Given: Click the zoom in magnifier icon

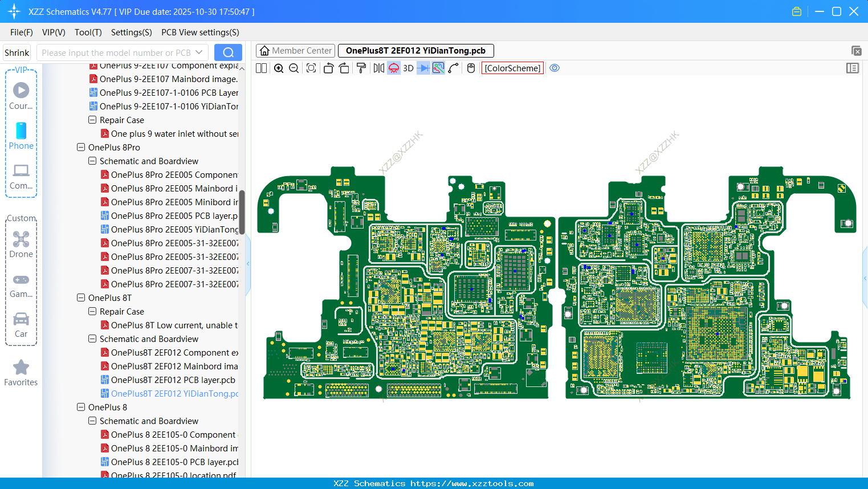Looking at the screenshot, I should point(279,68).
